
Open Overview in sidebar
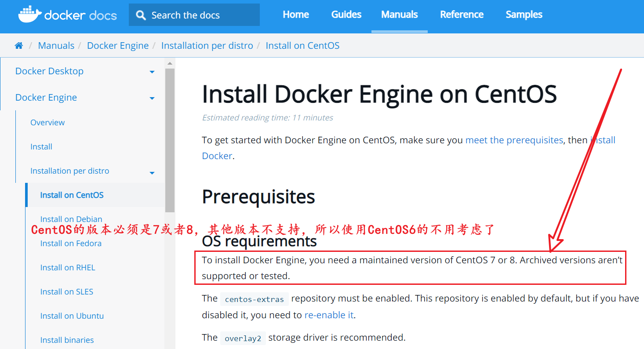(47, 123)
